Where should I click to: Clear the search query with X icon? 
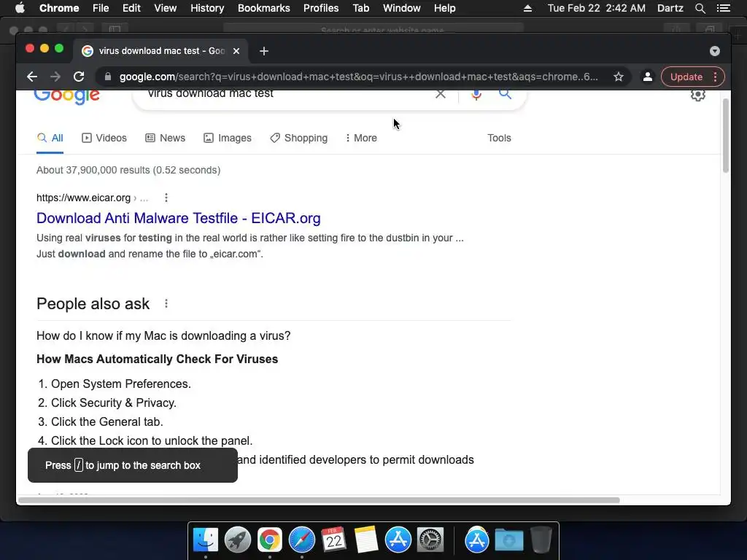click(x=441, y=94)
